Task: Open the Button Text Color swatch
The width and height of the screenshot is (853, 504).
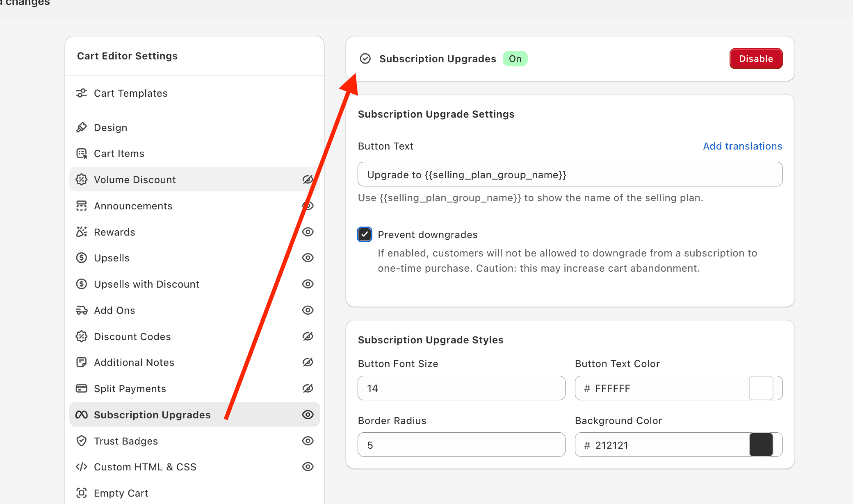Action: tap(761, 388)
